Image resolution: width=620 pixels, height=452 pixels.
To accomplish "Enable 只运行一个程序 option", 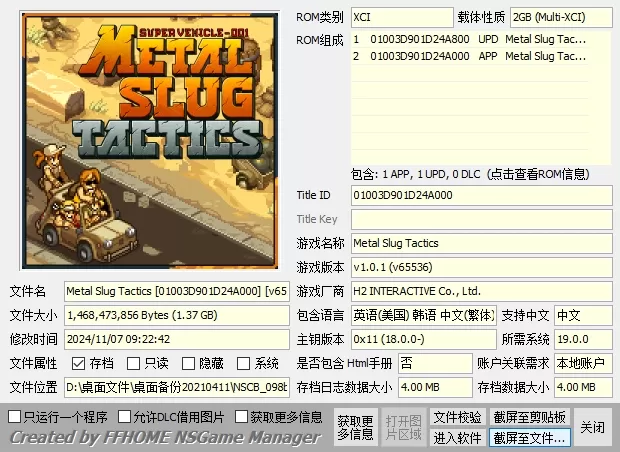I will pyautogui.click(x=15, y=416).
